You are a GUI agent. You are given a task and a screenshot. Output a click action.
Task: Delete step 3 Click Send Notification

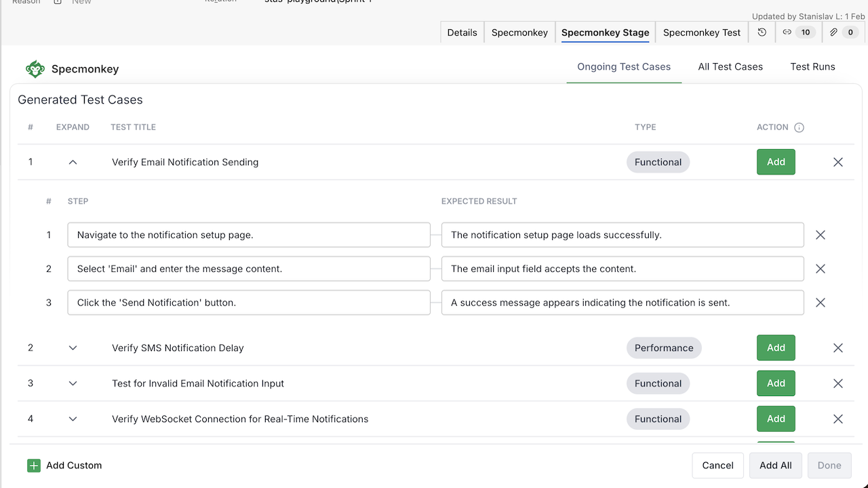pyautogui.click(x=821, y=303)
